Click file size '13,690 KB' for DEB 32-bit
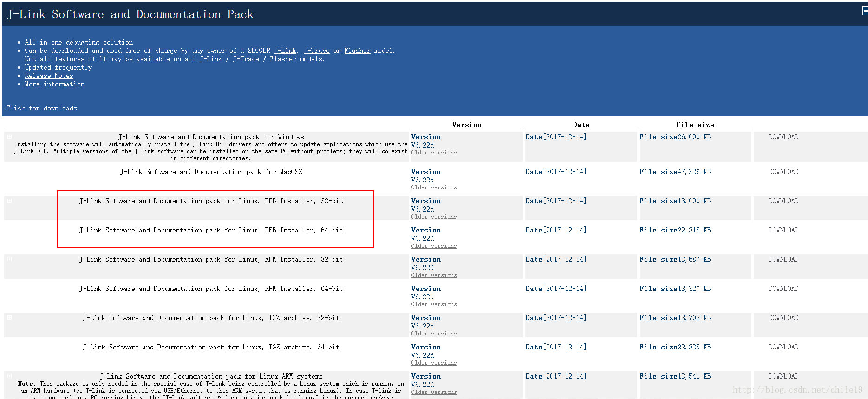Image resolution: width=868 pixels, height=399 pixels. [x=694, y=201]
